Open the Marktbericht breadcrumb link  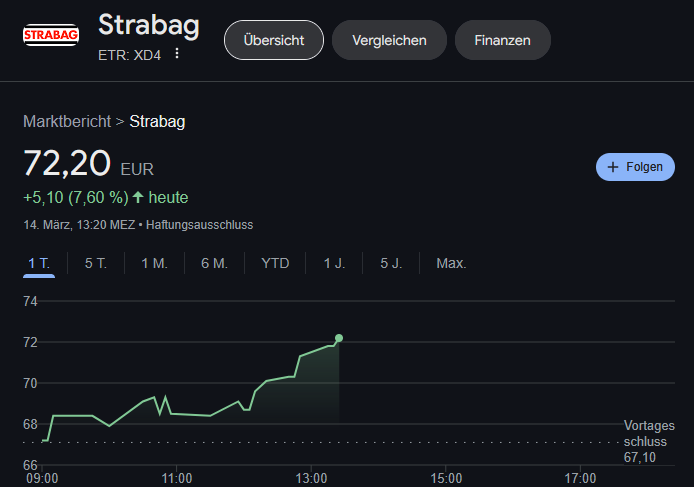click(x=67, y=121)
